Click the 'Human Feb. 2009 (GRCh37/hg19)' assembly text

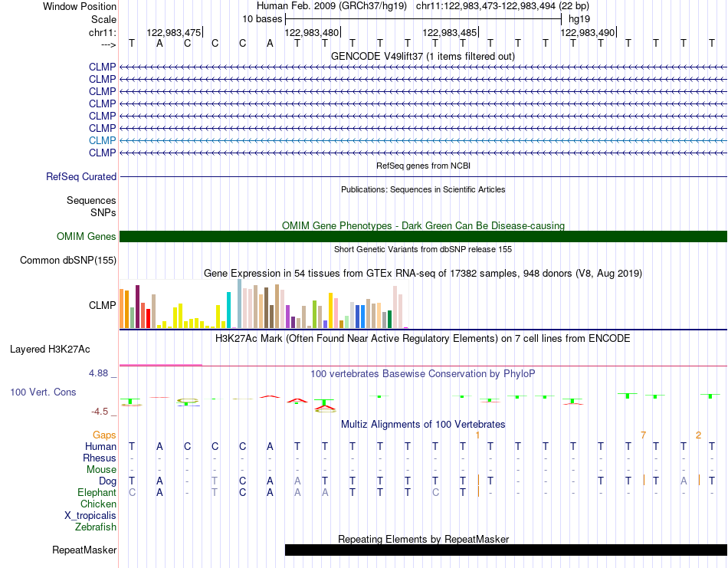332,6
